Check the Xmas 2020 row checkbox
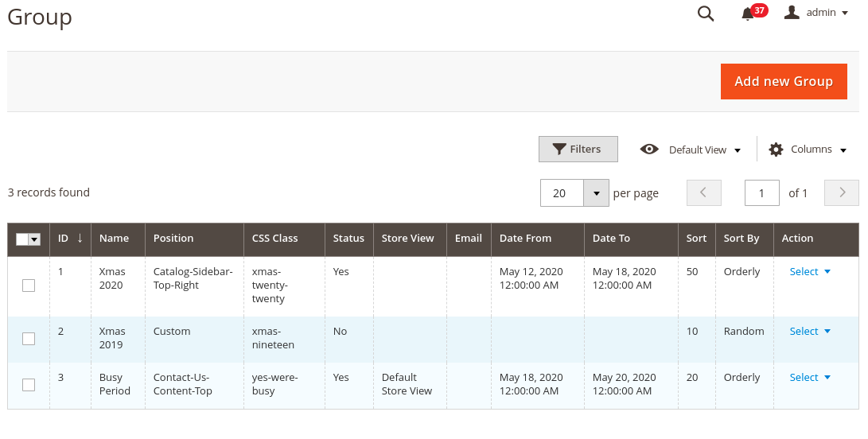The height and width of the screenshot is (439, 868). click(x=29, y=286)
